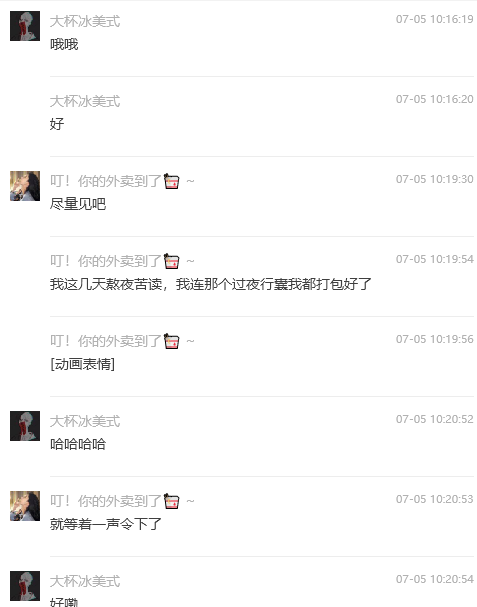Screen dimensions: 477x607
Task: Click avatar beside the 好嘞 message
Action: click(25, 586)
